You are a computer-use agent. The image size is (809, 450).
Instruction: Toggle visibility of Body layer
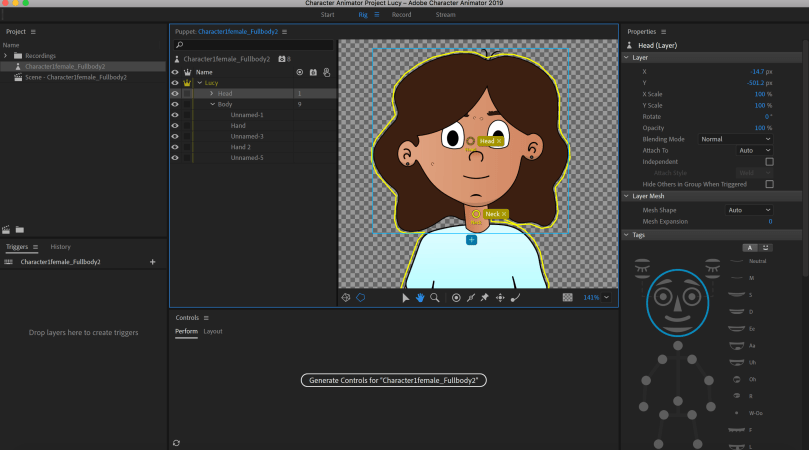(x=175, y=104)
